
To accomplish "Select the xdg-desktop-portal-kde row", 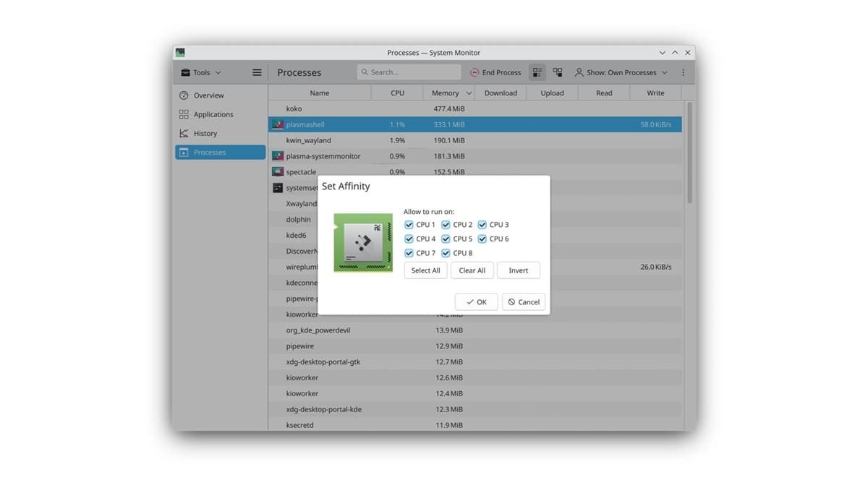I will click(475, 409).
